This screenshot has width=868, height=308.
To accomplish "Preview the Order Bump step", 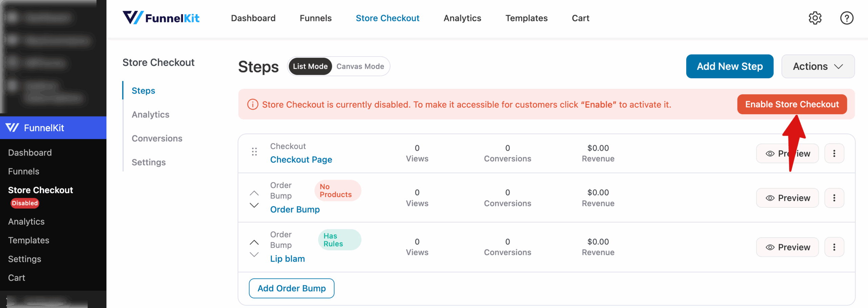I will coord(787,198).
